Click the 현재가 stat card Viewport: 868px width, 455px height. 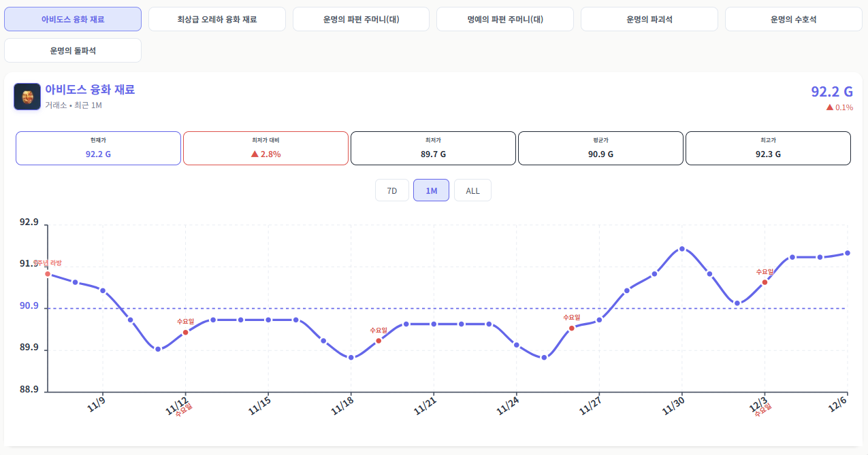[98, 148]
